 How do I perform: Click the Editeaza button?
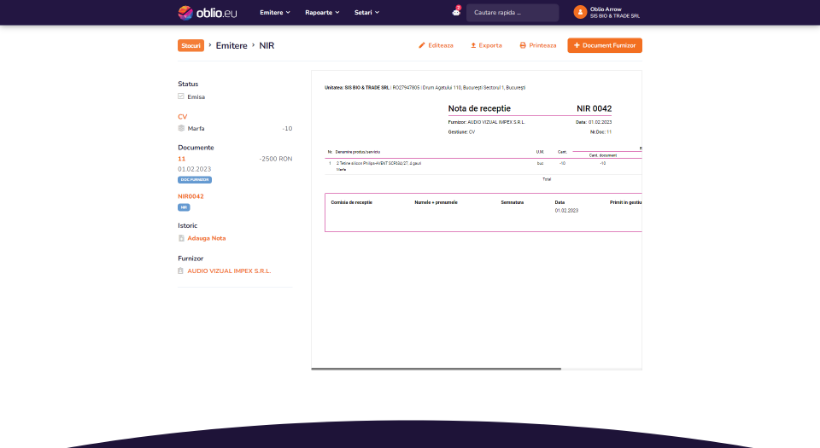pos(436,45)
